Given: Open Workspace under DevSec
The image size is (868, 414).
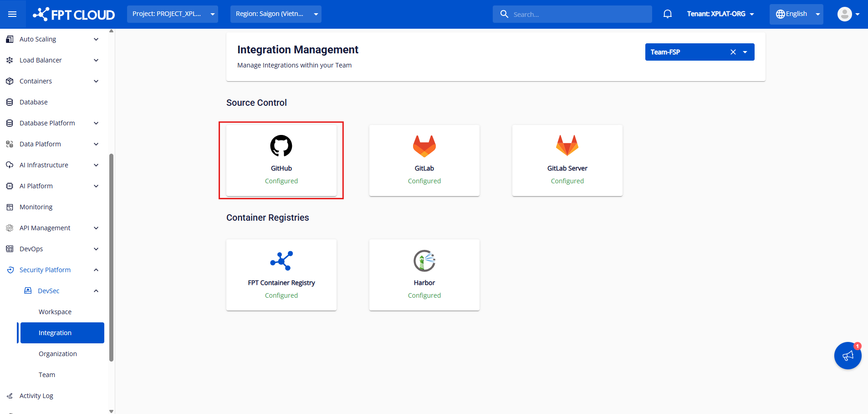Looking at the screenshot, I should pos(55,312).
